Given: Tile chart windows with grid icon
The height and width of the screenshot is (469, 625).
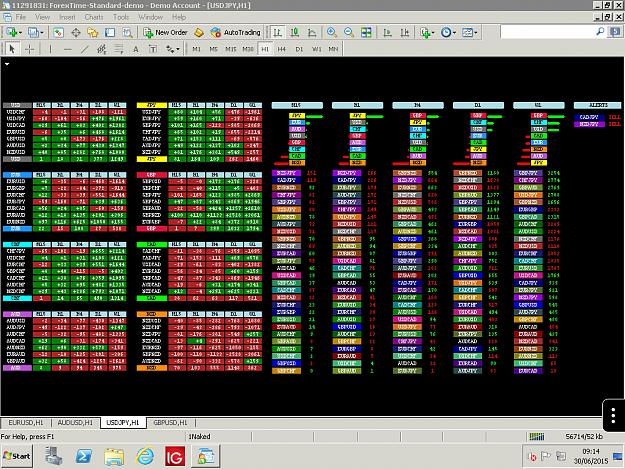Looking at the screenshot, I should [x=366, y=33].
